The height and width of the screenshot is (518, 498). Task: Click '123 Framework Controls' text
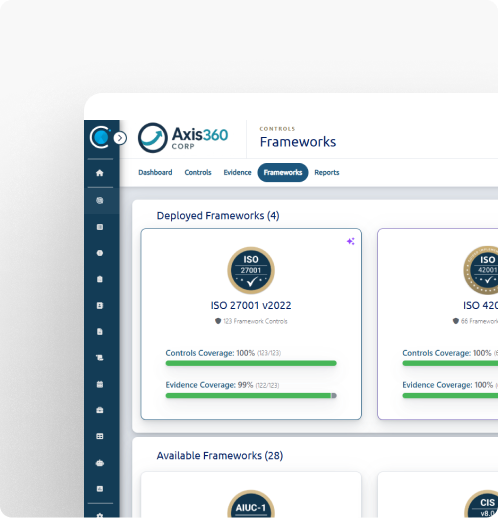(255, 321)
